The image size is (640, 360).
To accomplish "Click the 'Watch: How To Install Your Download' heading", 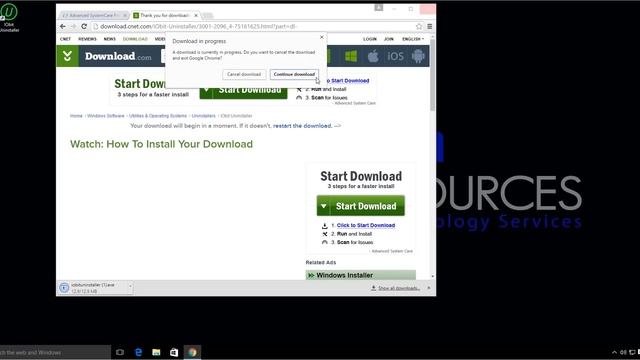I will click(161, 144).
